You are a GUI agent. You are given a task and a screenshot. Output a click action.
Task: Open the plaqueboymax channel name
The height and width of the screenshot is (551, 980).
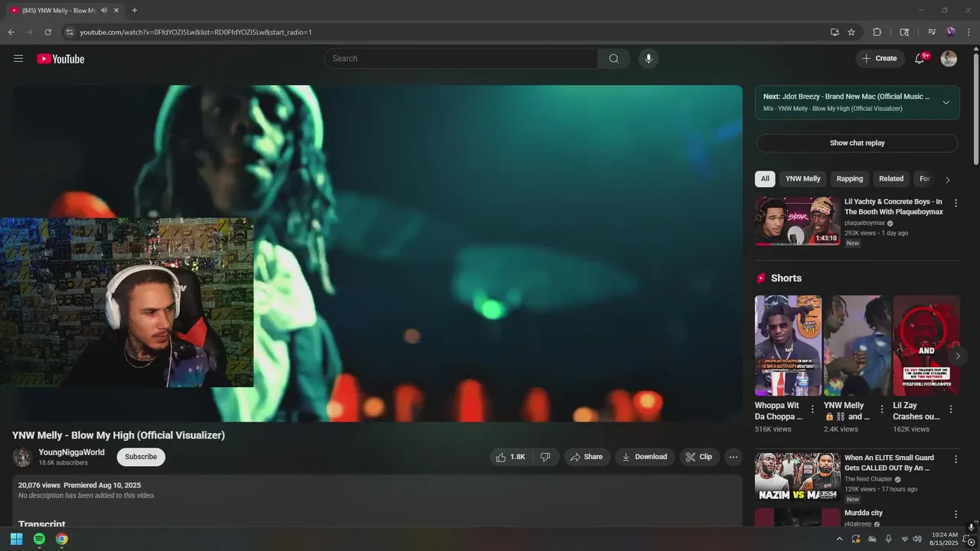(864, 223)
